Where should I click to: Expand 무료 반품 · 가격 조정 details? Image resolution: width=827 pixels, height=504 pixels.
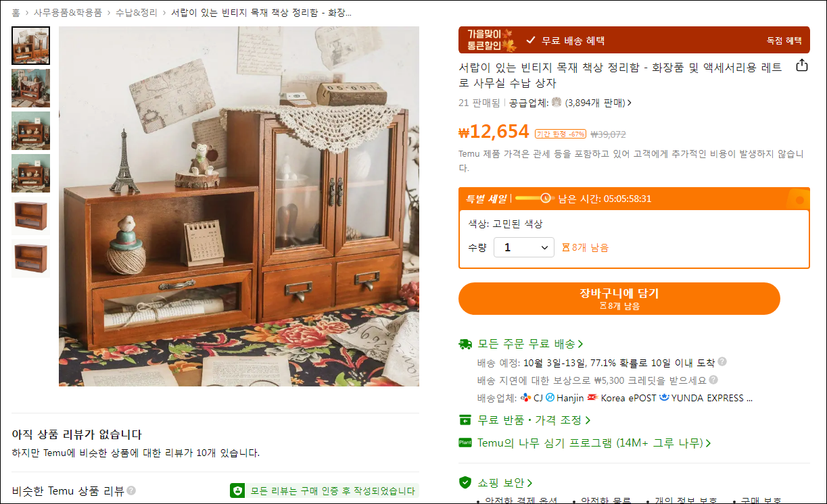(534, 420)
